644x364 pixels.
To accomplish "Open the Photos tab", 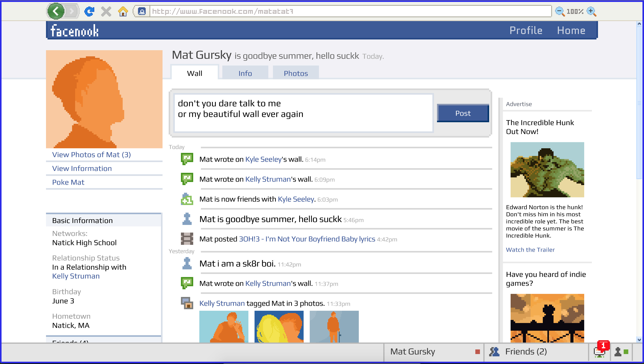I will pos(296,73).
